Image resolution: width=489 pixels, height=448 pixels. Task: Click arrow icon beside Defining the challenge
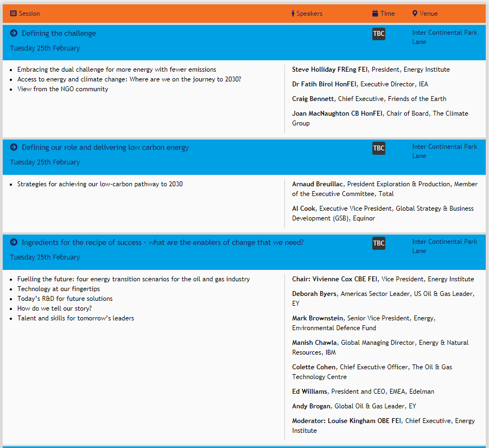coord(14,33)
